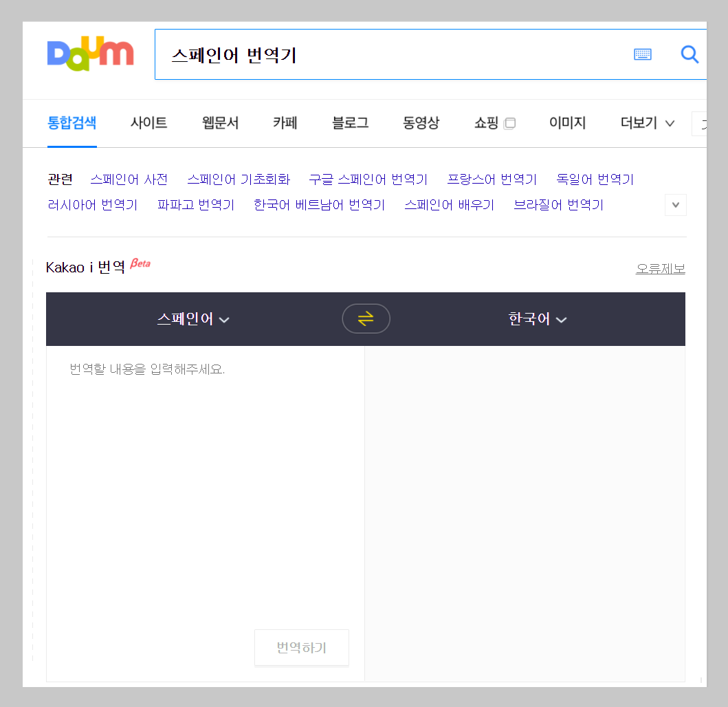Click the 오류제보 link

[x=660, y=269]
